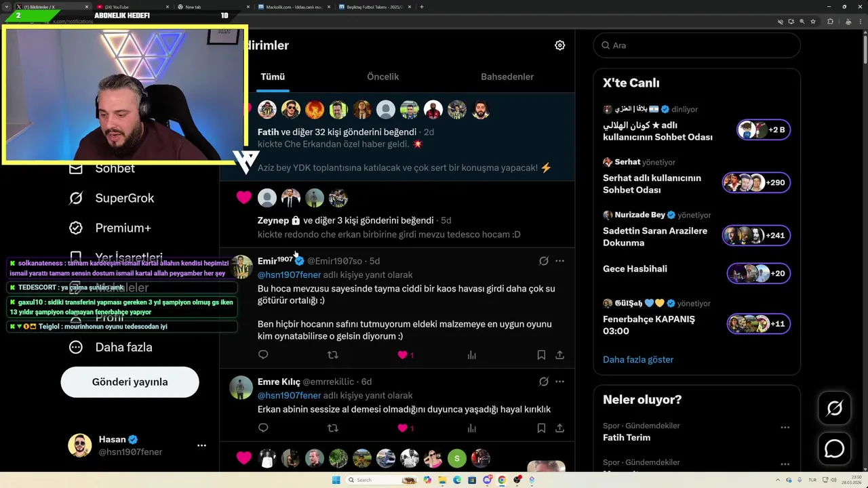The height and width of the screenshot is (488, 868).
Task: Open more options on Emre Kılıç's post
Action: pyautogui.click(x=559, y=382)
